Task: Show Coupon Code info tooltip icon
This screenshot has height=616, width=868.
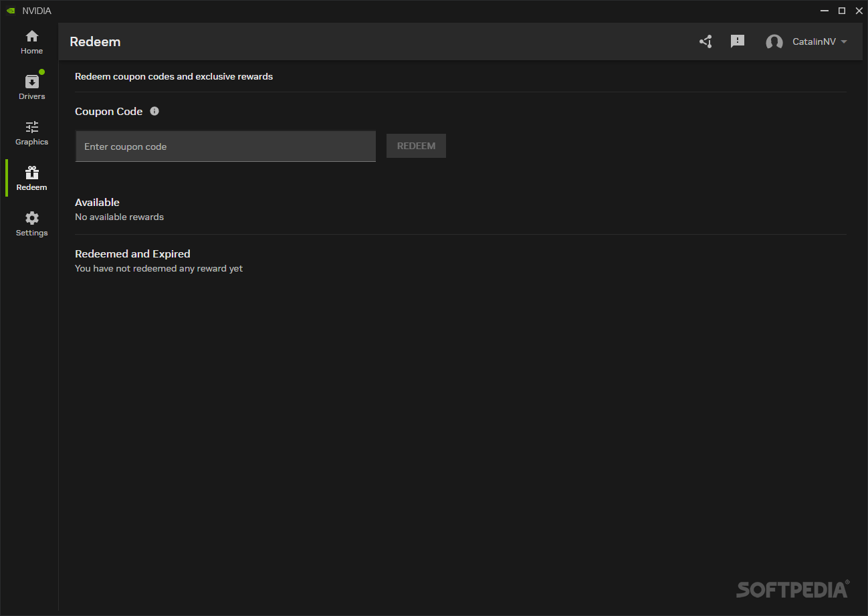Action: click(x=154, y=111)
